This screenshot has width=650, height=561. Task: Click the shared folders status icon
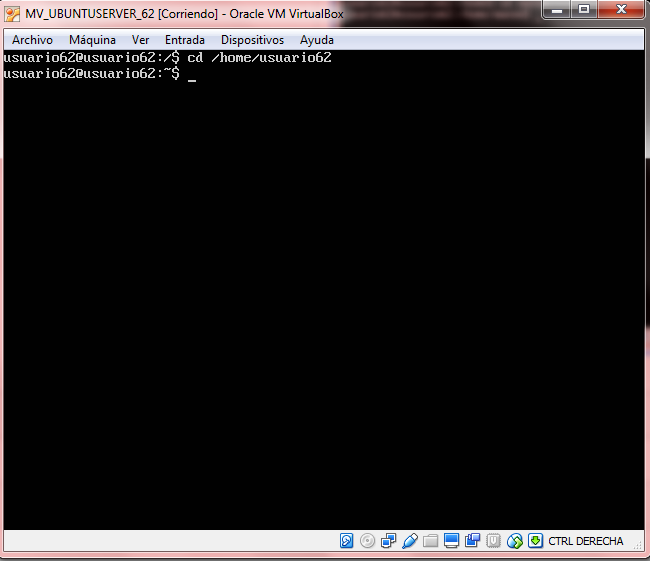[x=430, y=541]
